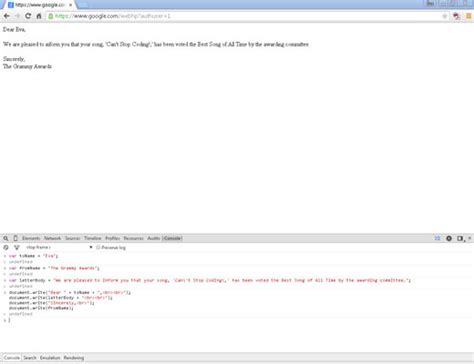
Task: Close the google.com browser tab
Action: [x=70, y=5]
